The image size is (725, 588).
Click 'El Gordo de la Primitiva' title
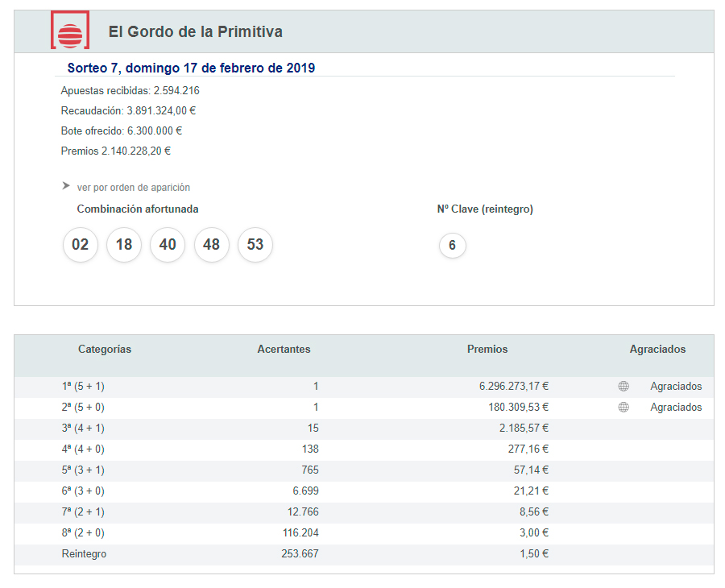(x=195, y=32)
